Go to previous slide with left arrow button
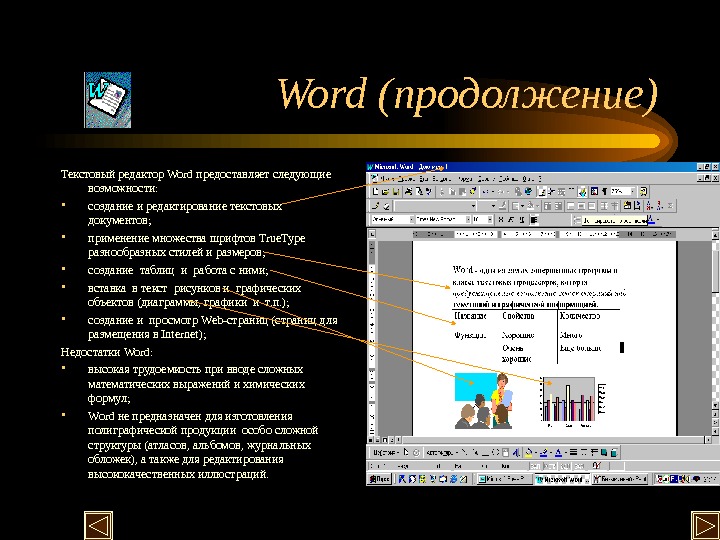Viewport: 720px width, 540px height. (98, 526)
